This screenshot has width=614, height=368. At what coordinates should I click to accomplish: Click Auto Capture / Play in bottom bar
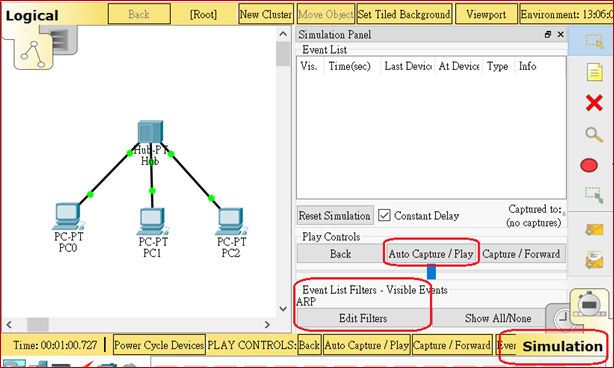(367, 345)
